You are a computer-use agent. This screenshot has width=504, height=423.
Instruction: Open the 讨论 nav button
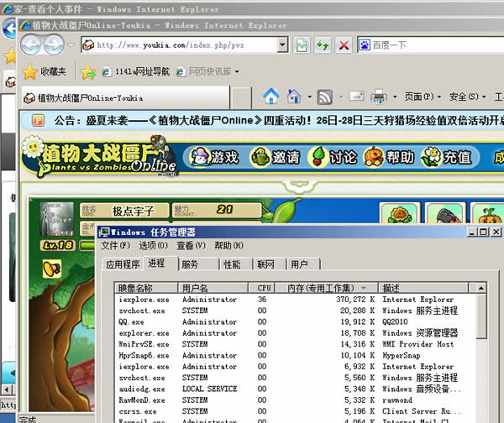(x=333, y=157)
